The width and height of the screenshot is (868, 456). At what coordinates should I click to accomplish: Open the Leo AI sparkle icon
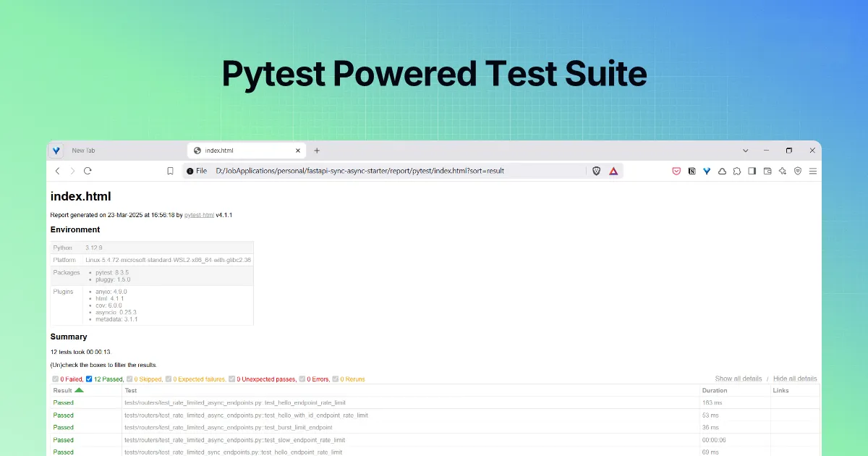pos(783,171)
